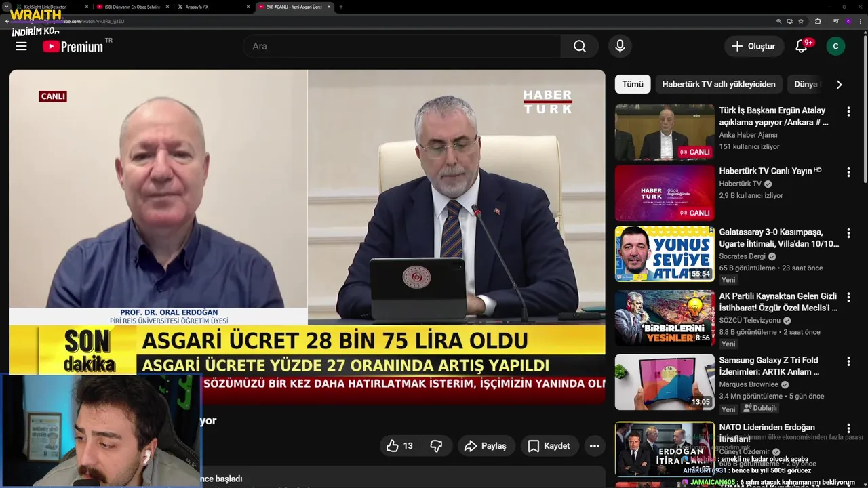Screen dimensions: 868x488
Task: Open Marques Brownlee channel name
Action: tap(749, 384)
